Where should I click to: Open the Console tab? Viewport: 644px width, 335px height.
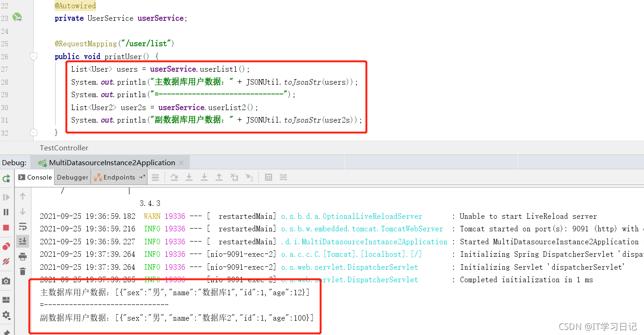point(35,177)
